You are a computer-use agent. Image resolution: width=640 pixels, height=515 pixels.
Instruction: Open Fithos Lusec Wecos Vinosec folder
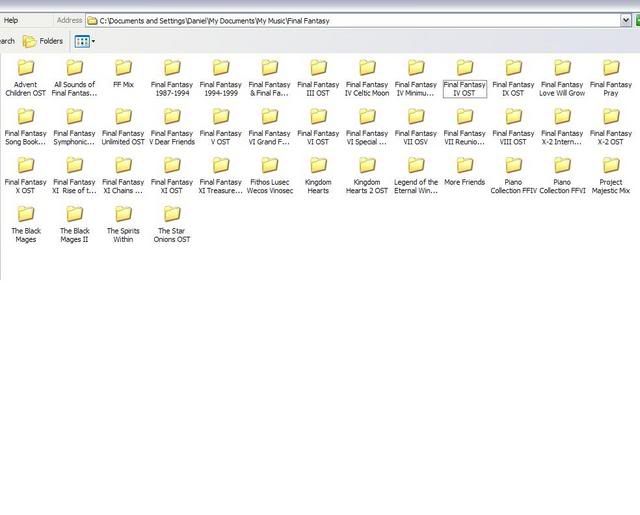click(270, 175)
